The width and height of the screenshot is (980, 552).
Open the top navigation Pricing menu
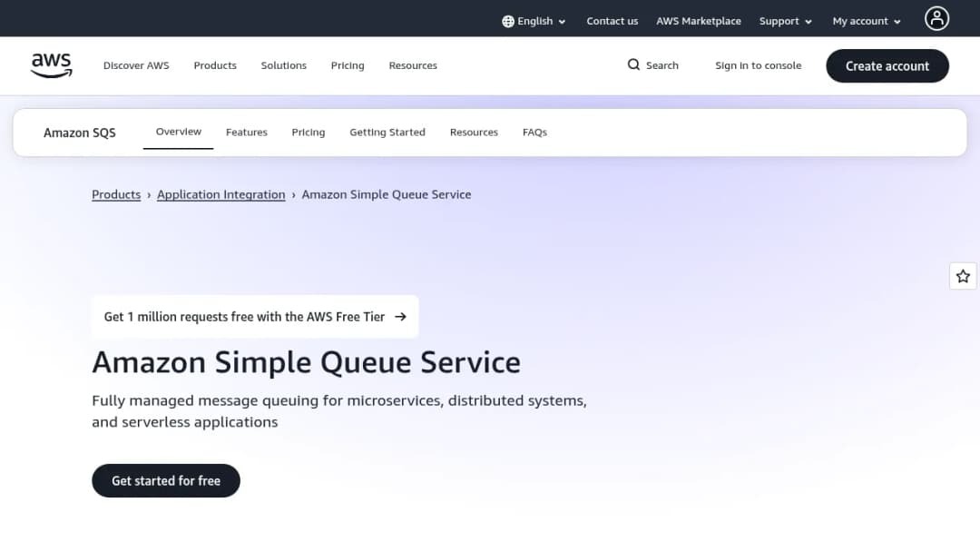(x=348, y=65)
